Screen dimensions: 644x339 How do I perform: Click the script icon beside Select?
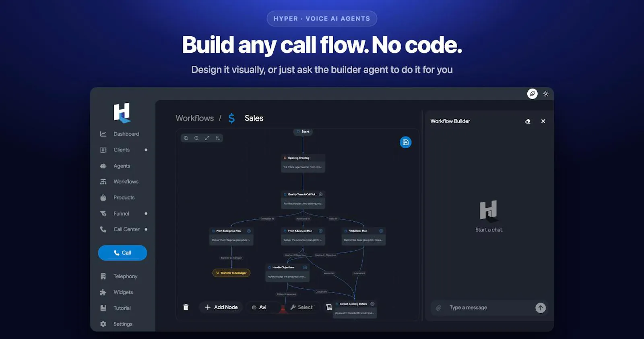[329, 308]
